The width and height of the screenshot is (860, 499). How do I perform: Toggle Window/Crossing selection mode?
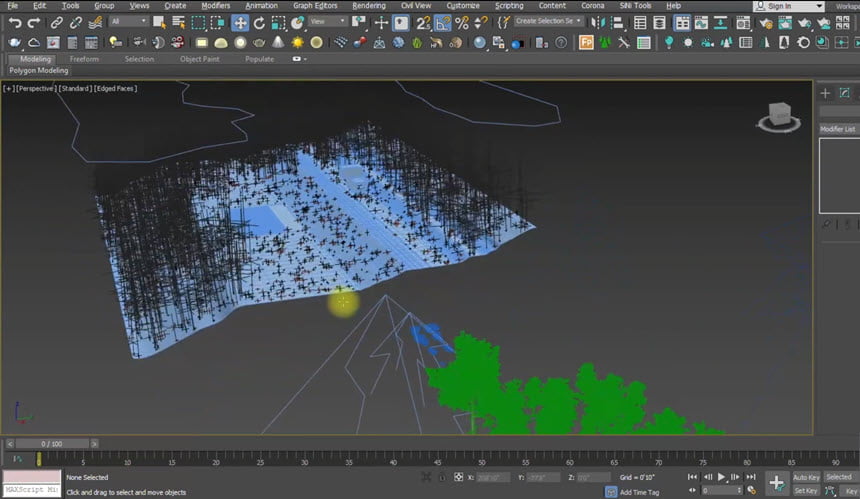click(x=218, y=23)
